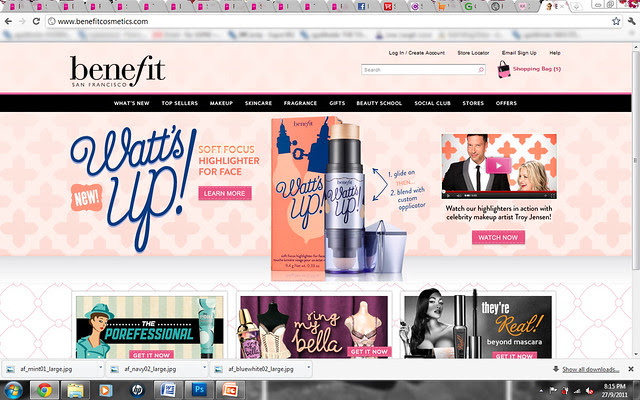Click the Store Locator link

point(473,53)
